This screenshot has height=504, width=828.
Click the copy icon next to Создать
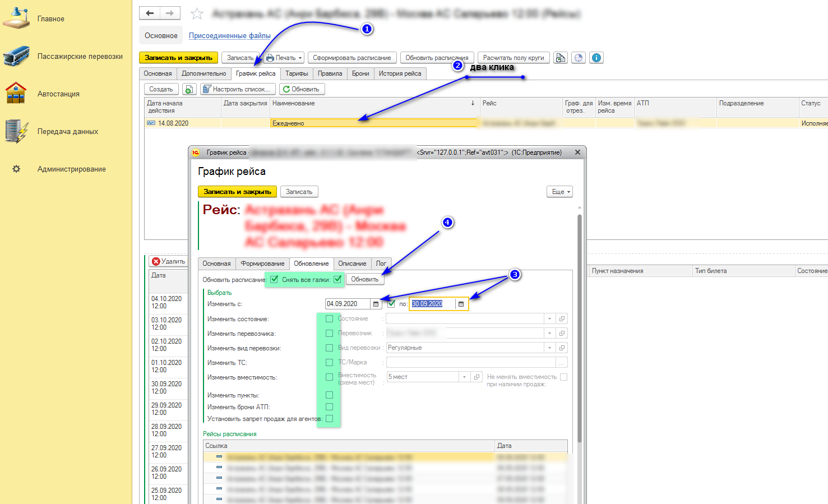(x=189, y=89)
